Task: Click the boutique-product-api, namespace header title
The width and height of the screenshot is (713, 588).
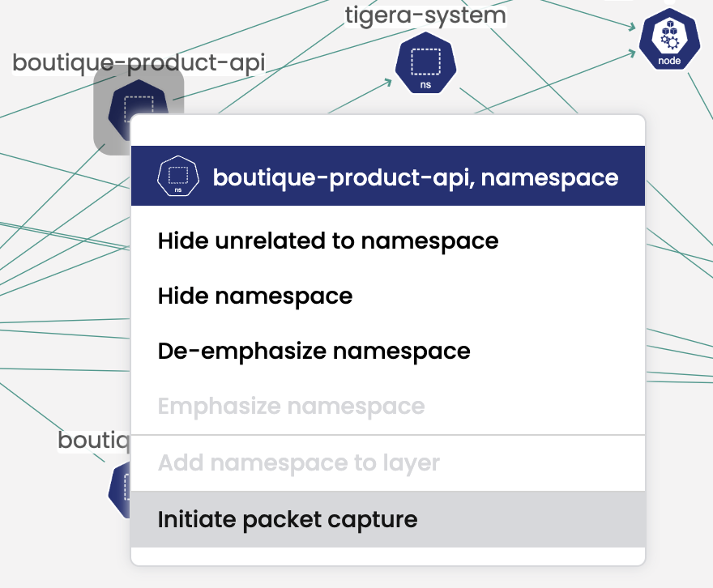Action: coord(416,177)
